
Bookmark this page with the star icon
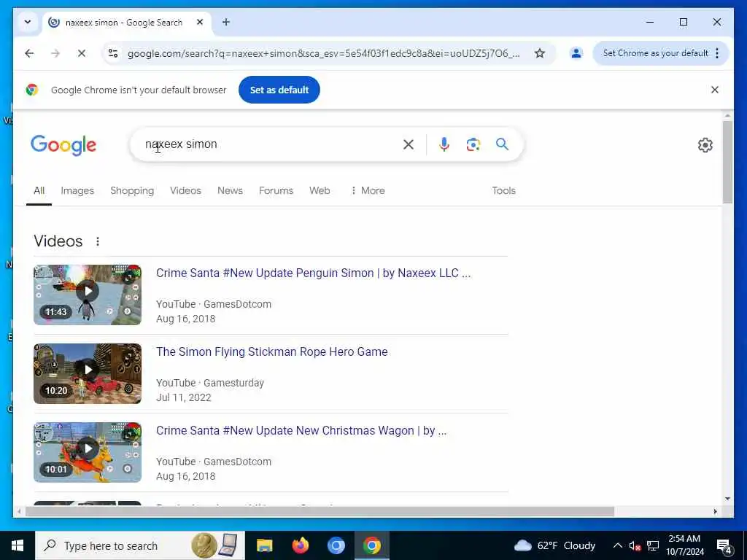tap(539, 53)
